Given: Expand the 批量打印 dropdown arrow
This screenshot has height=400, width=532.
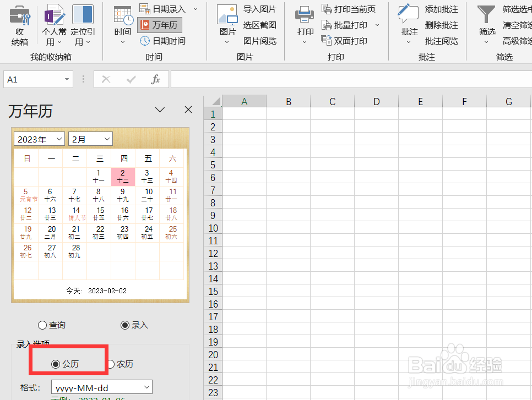Looking at the screenshot, I should pyautogui.click(x=377, y=25).
